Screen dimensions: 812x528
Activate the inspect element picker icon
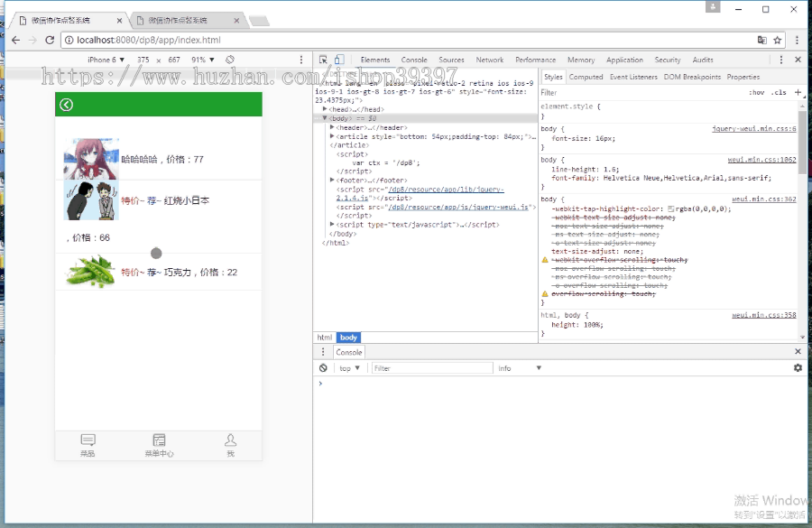(323, 60)
